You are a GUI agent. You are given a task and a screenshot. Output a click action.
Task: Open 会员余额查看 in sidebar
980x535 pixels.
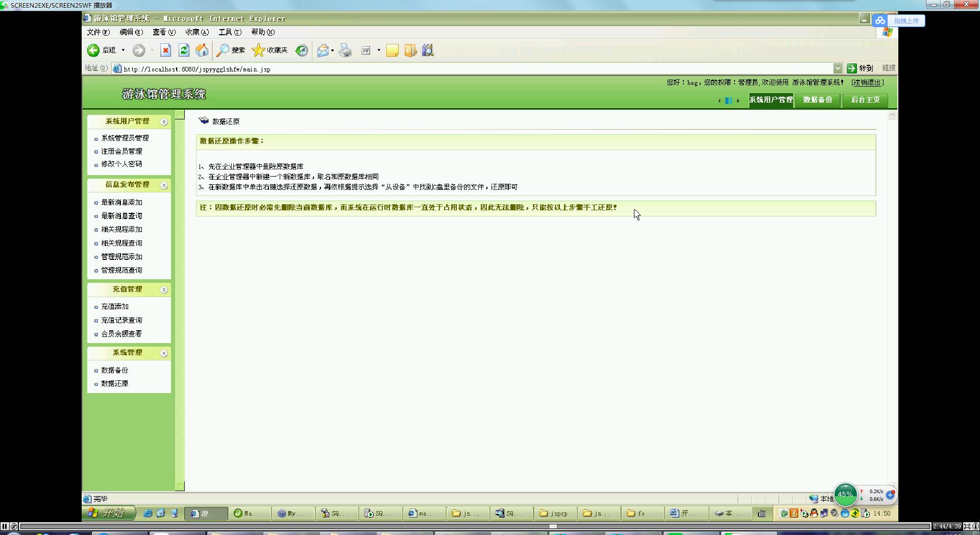(121, 334)
